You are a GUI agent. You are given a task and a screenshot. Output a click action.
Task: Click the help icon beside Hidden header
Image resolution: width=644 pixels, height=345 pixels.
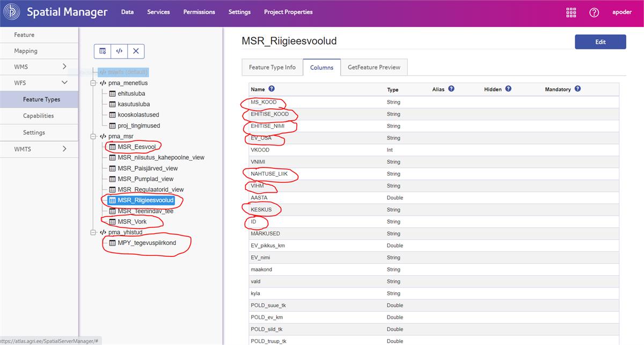pyautogui.click(x=508, y=89)
